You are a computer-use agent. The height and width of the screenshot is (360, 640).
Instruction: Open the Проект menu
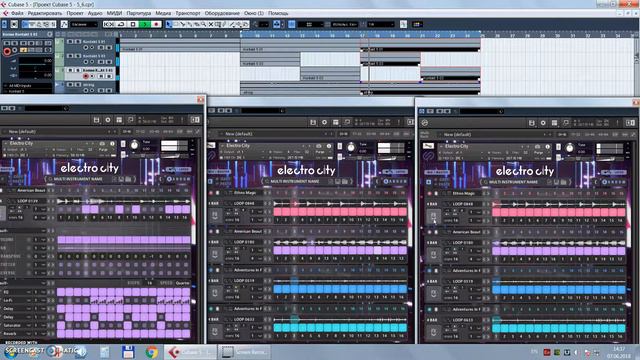click(75, 13)
